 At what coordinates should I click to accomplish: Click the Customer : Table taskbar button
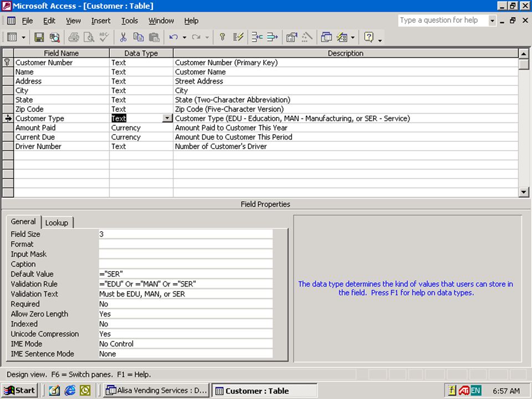click(x=265, y=391)
